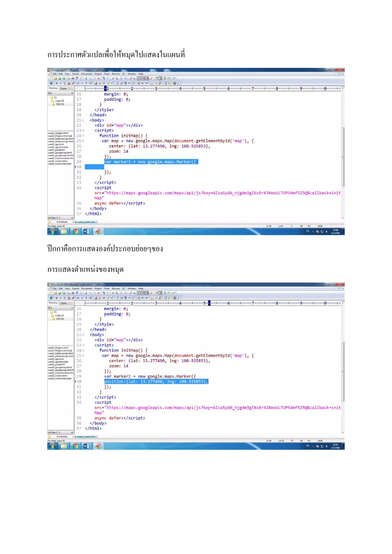Click the font color A icon in upper toolbar
Image resolution: width=392 pixels, height=554 pixels.
[x=69, y=83]
